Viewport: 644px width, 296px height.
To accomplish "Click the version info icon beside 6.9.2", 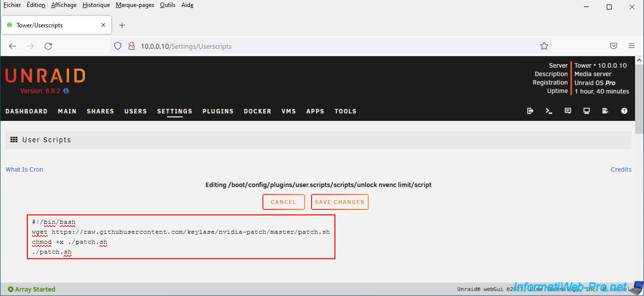I will click(x=66, y=91).
